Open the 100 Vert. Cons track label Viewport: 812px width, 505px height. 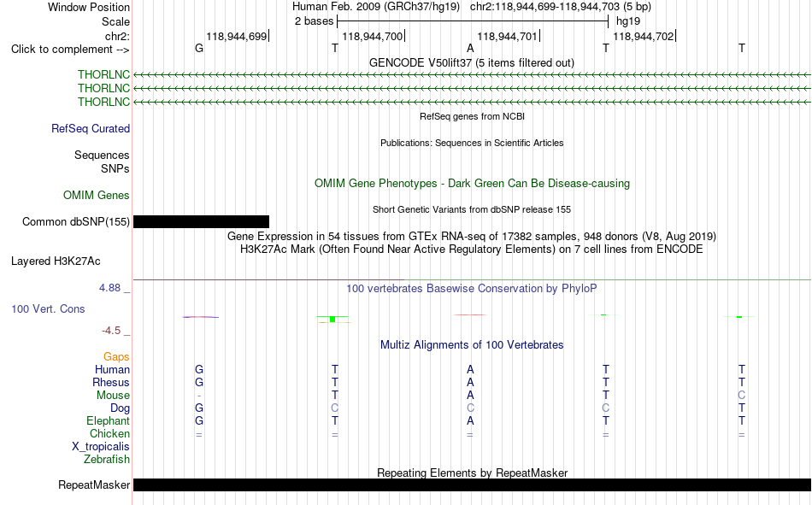click(48, 308)
